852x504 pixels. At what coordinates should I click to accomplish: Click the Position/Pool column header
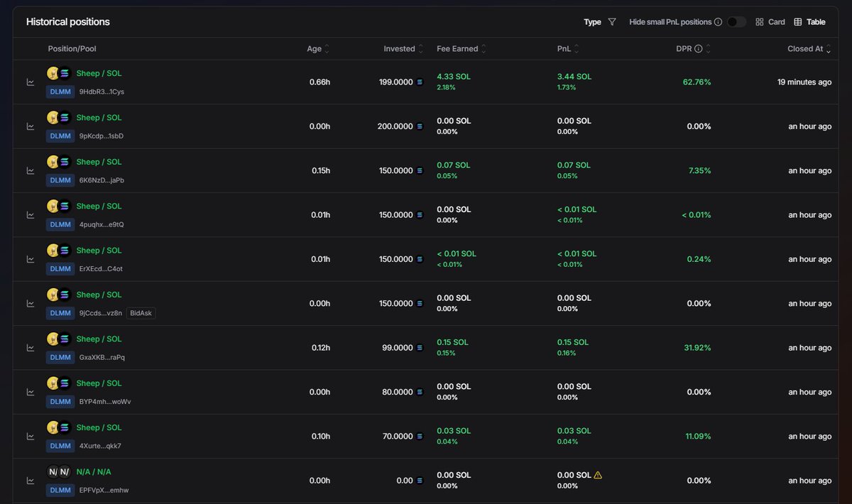(x=72, y=49)
